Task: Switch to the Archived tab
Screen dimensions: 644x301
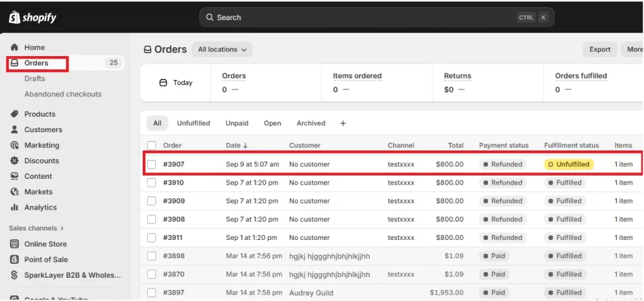Action: 311,123
